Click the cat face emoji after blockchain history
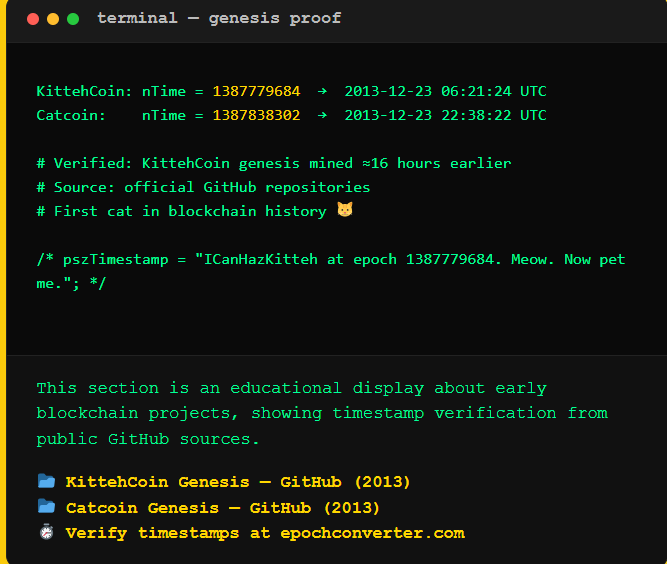 click(x=345, y=210)
